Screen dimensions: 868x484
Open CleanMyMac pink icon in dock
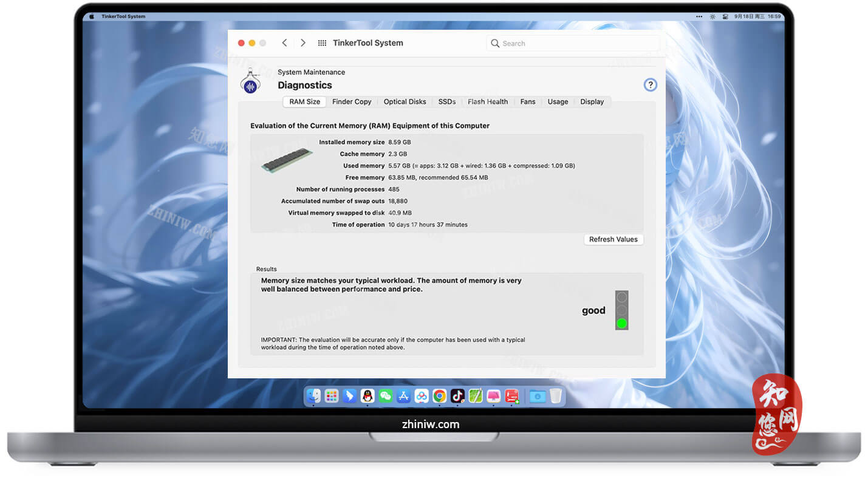tap(494, 396)
